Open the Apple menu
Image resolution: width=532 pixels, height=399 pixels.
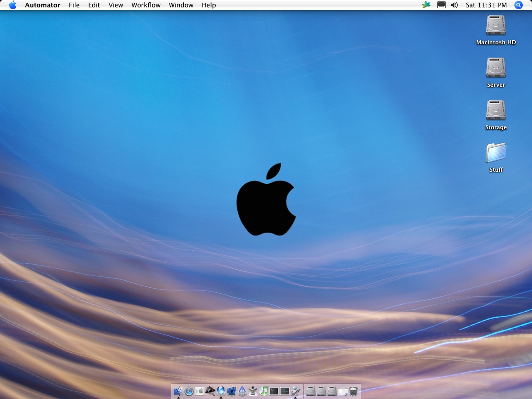pyautogui.click(x=12, y=5)
